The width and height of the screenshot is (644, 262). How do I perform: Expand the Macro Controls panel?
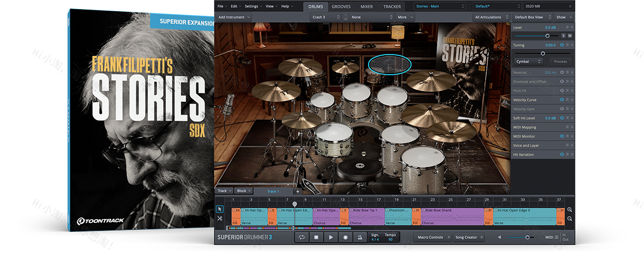click(x=431, y=237)
